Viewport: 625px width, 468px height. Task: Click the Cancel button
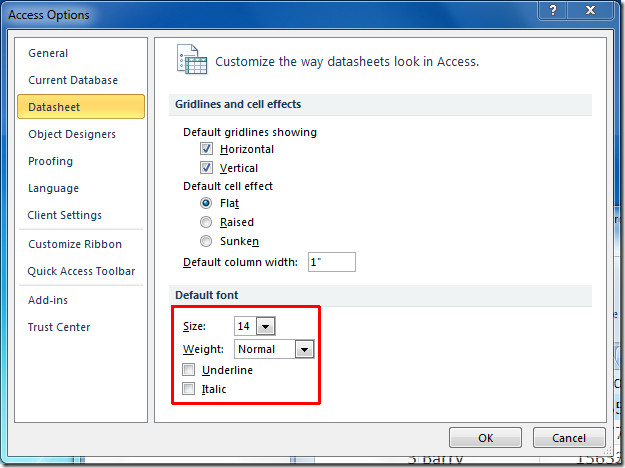[569, 438]
